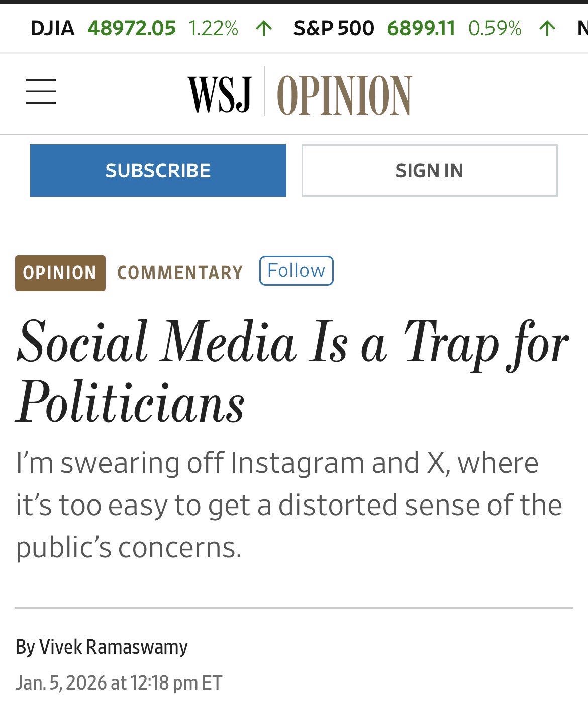Click the S&P 500 value 6899.11
The height and width of the screenshot is (707, 588).
(x=421, y=28)
